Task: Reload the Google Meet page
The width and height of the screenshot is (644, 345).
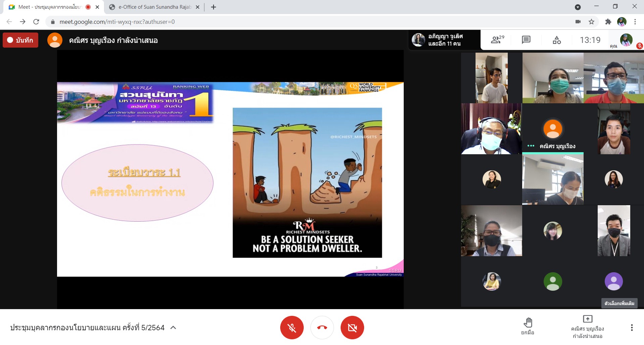Action: pos(36,22)
